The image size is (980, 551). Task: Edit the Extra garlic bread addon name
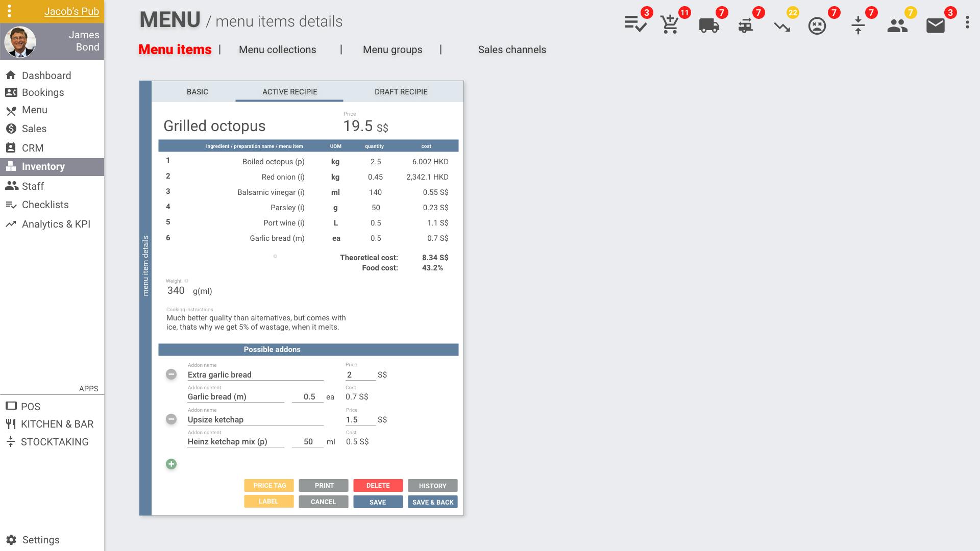255,374
